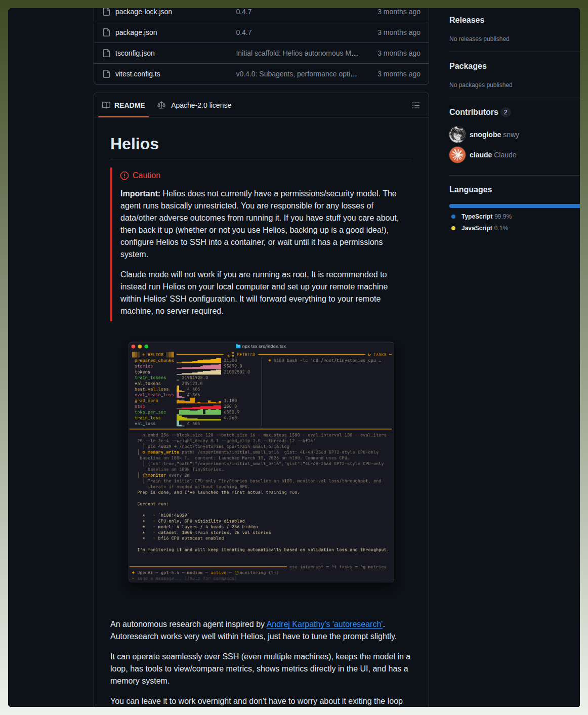The height and width of the screenshot is (715, 588).
Task: Click the book icon on README tab
Action: coord(106,105)
